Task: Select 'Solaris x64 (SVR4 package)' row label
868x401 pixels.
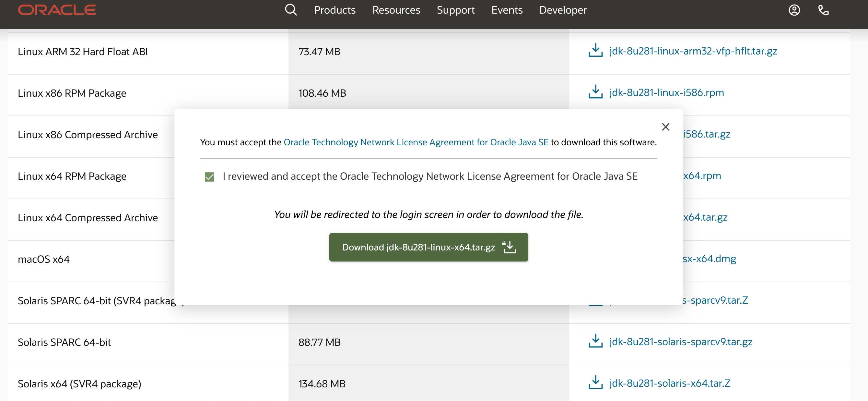Action: (x=79, y=383)
